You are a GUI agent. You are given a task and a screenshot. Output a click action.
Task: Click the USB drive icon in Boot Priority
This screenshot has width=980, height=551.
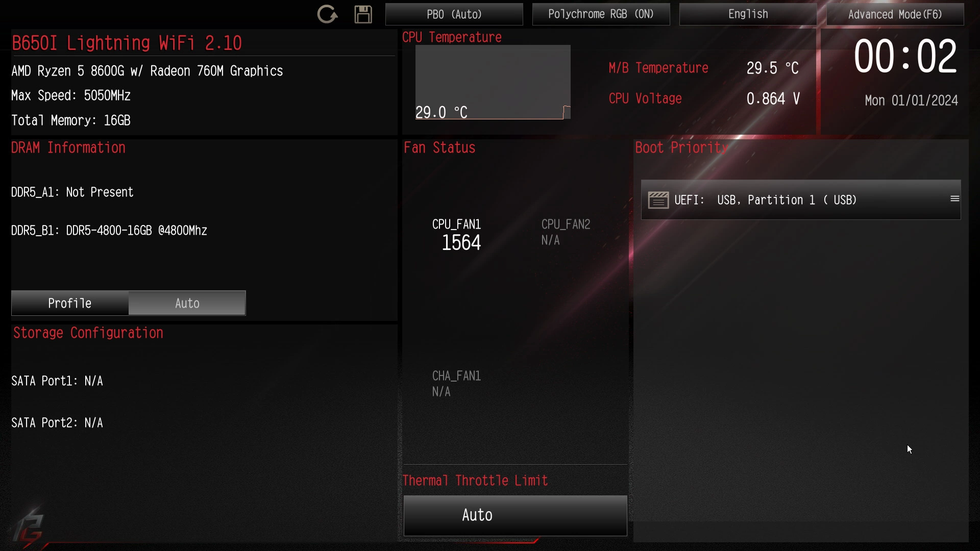pos(658,200)
